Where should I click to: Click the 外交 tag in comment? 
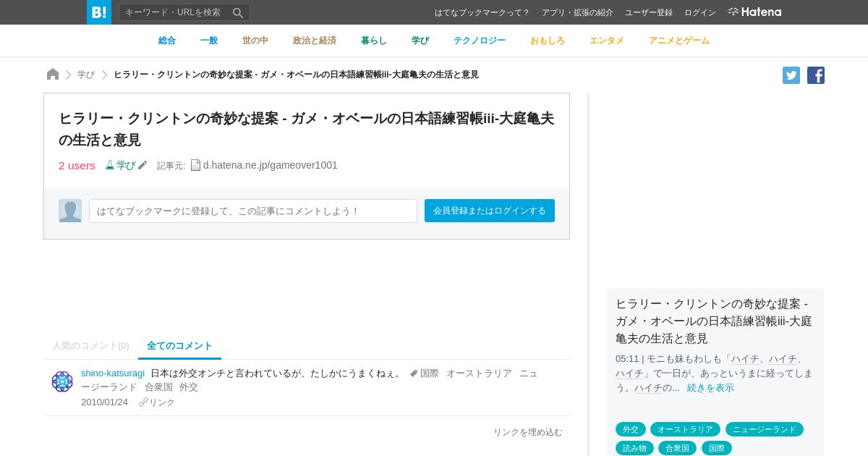click(189, 387)
